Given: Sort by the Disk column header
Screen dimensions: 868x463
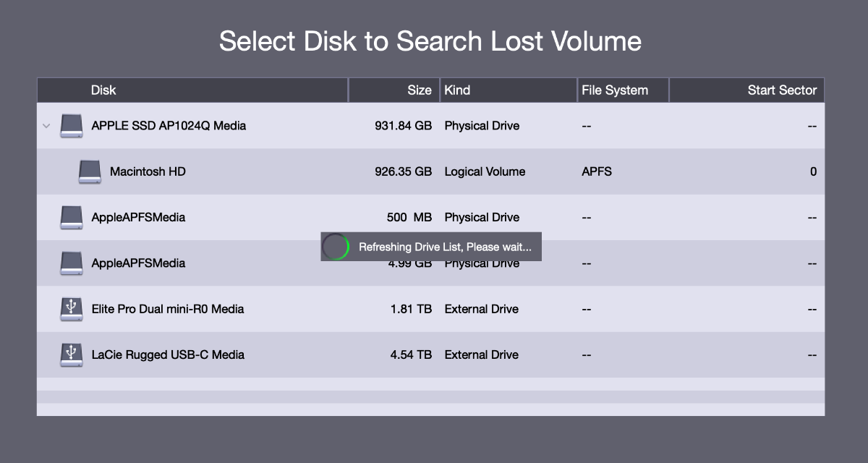Looking at the screenshot, I should point(103,90).
